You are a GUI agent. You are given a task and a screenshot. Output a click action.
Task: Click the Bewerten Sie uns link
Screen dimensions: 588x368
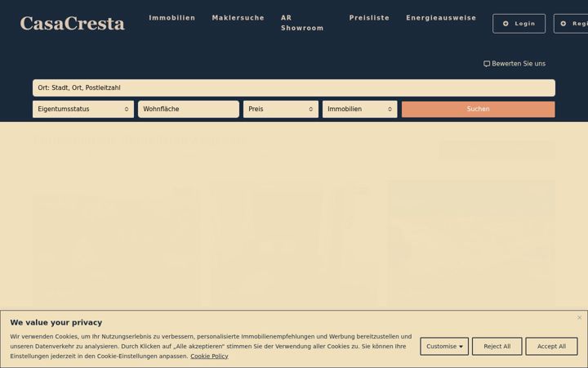[514, 64]
